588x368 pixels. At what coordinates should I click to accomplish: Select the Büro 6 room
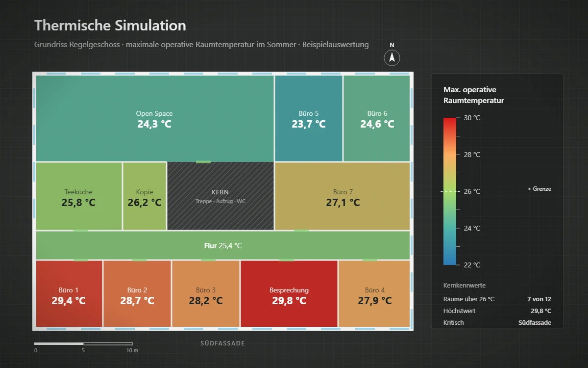click(x=377, y=118)
